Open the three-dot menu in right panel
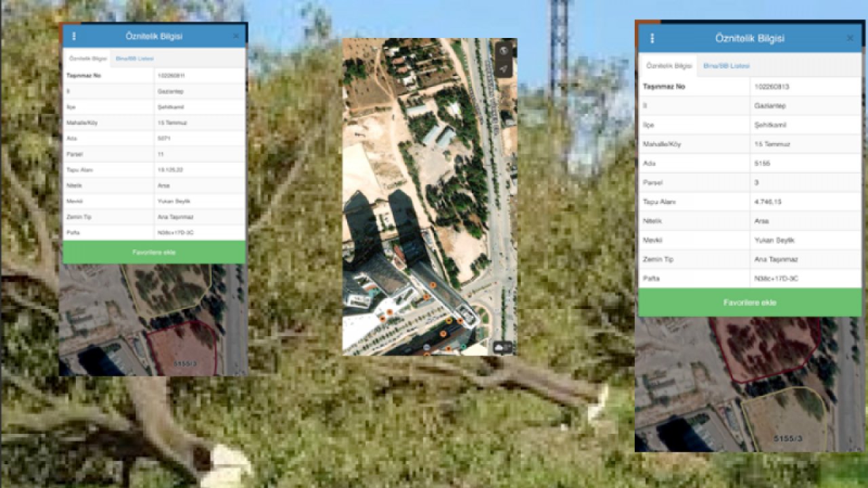Image resolution: width=868 pixels, height=488 pixels. (652, 39)
